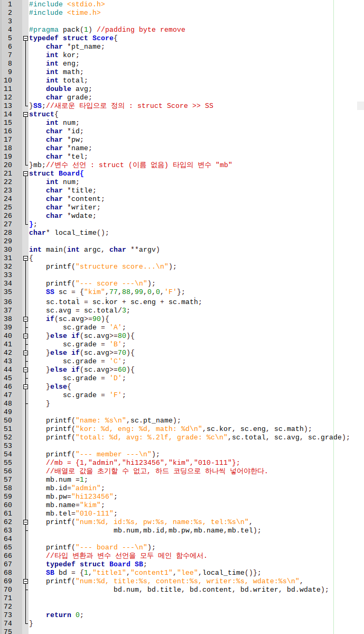Click the '}SS;' typedef name on line 13
This screenshot has width=364, height=634.
pyautogui.click(x=38, y=106)
